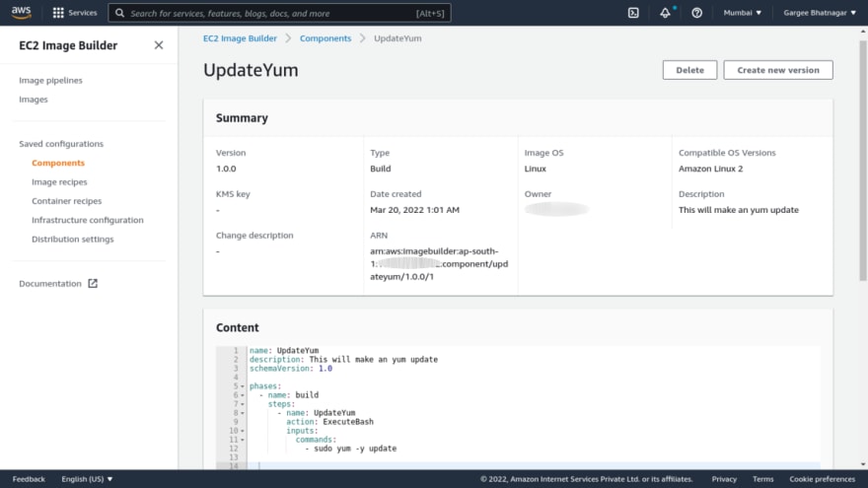The width and height of the screenshot is (868, 488).
Task: Open the help question mark icon
Action: coord(696,13)
